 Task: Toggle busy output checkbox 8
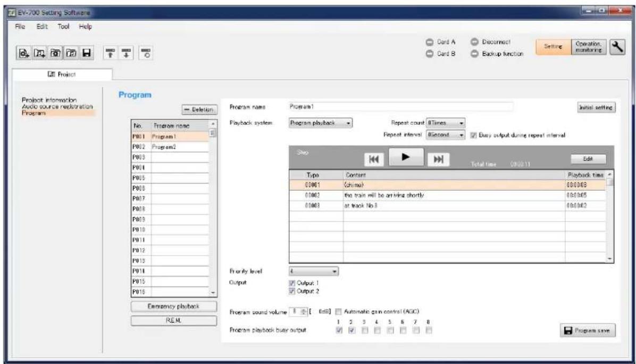tap(429, 331)
